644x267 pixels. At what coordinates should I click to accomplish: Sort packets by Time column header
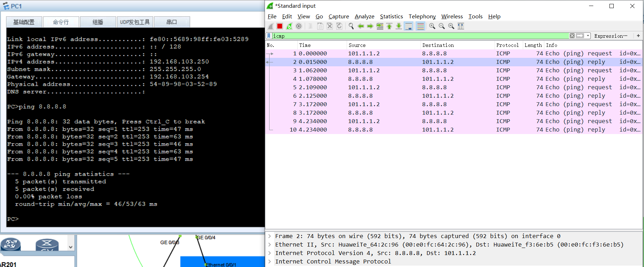322,45
